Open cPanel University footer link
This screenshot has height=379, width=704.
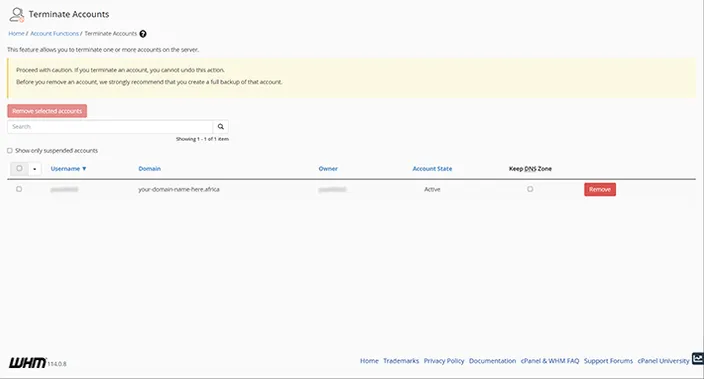[664, 361]
